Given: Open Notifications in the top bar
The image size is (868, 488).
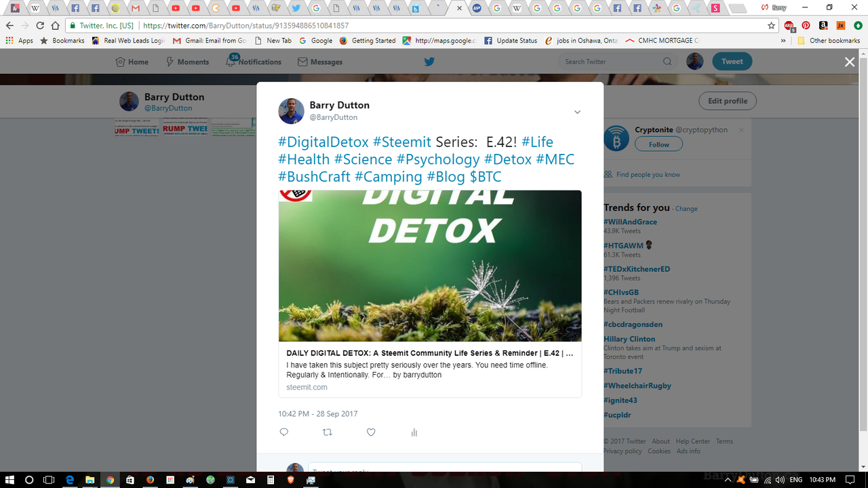Looking at the screenshot, I should [x=254, y=62].
